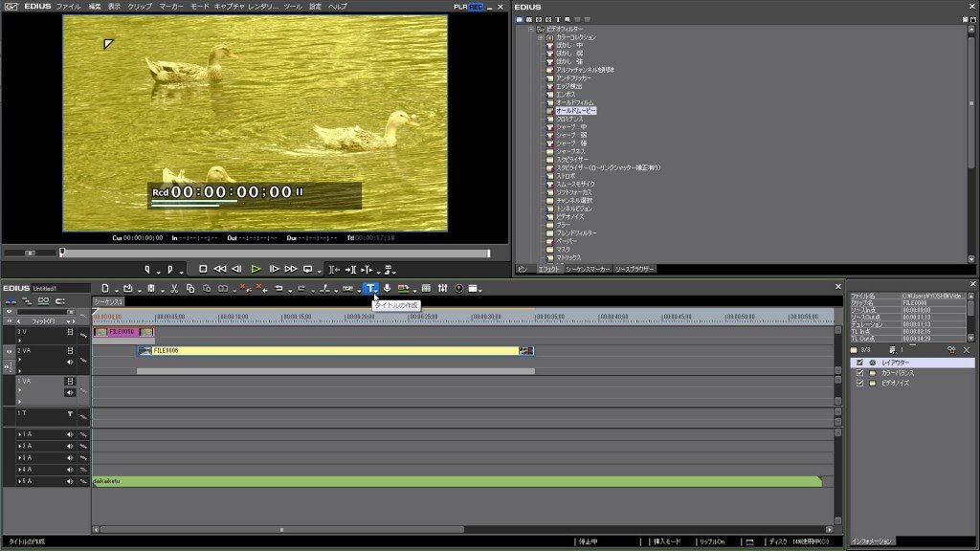980x551 pixels.
Task: Open the undo history dropdown arrow
Action: click(x=290, y=291)
